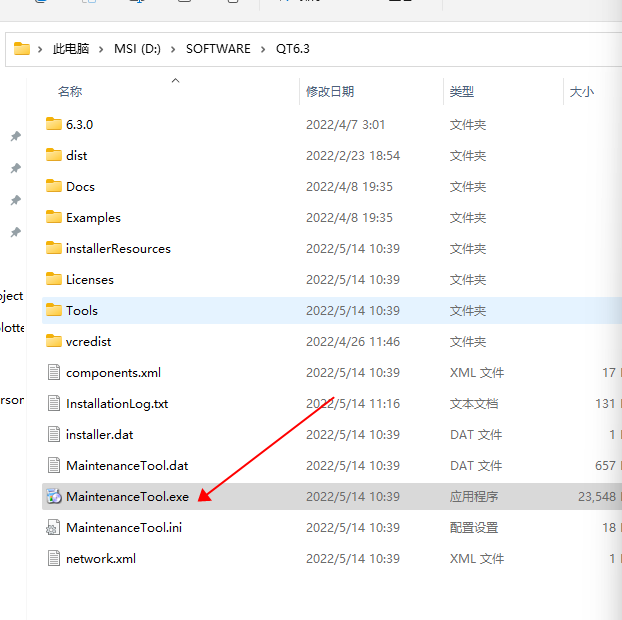
Task: Click the Tools folder icon
Action: 54,310
